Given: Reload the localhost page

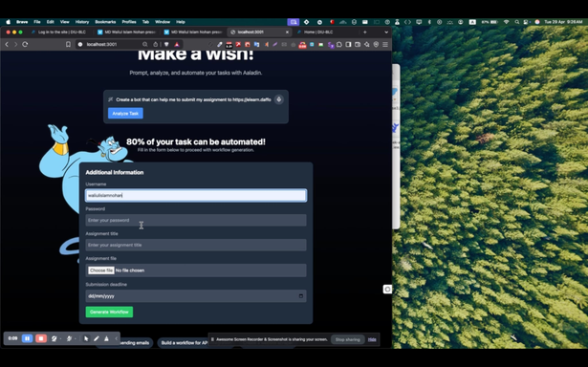Looking at the screenshot, I should coord(25,44).
